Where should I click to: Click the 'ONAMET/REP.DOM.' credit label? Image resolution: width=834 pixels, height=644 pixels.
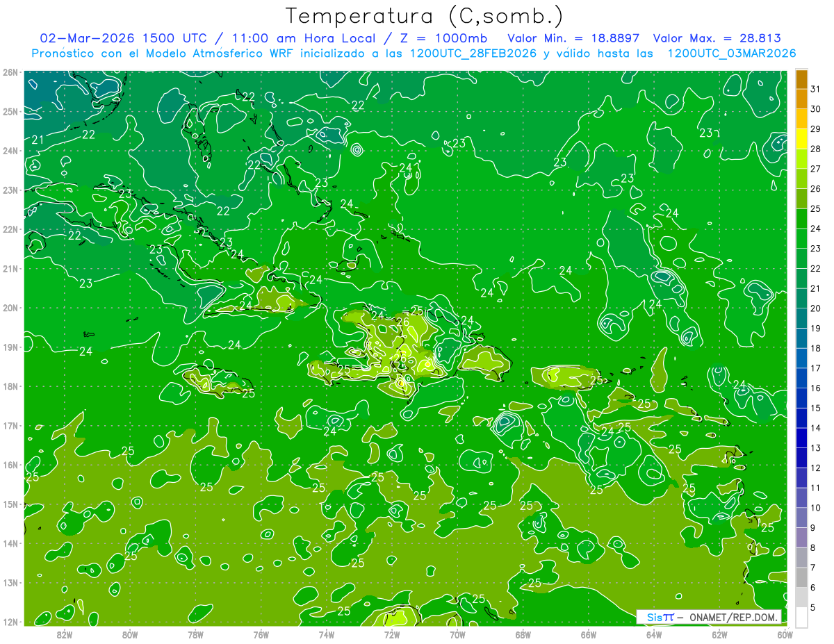coord(733,617)
